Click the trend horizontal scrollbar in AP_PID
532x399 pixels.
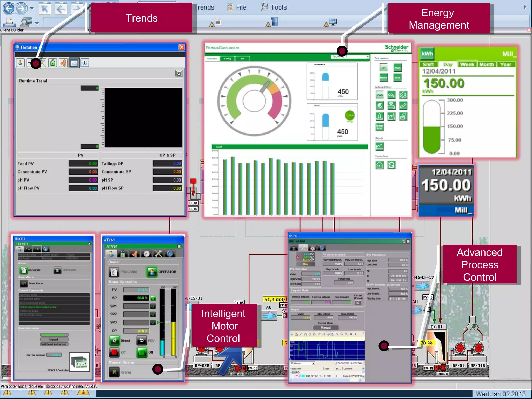tap(325, 380)
